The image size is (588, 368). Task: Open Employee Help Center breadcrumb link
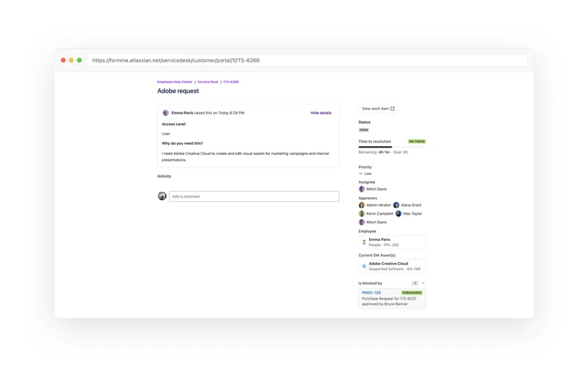click(175, 82)
